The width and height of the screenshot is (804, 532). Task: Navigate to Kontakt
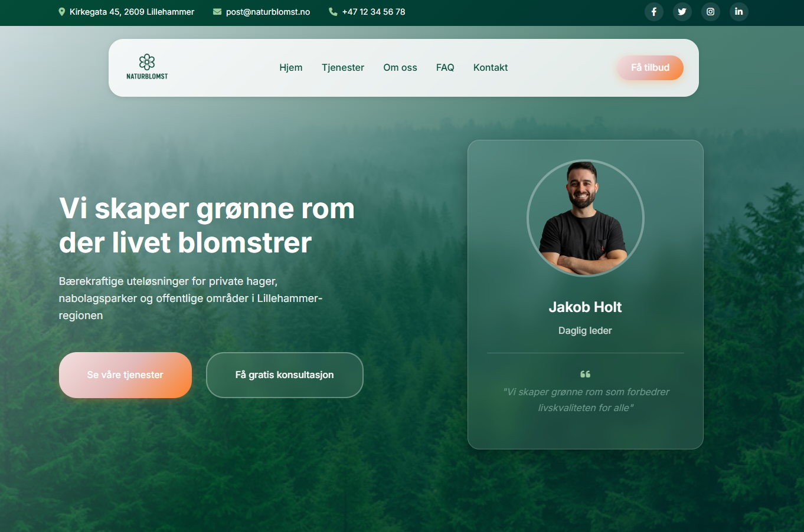pyautogui.click(x=491, y=67)
